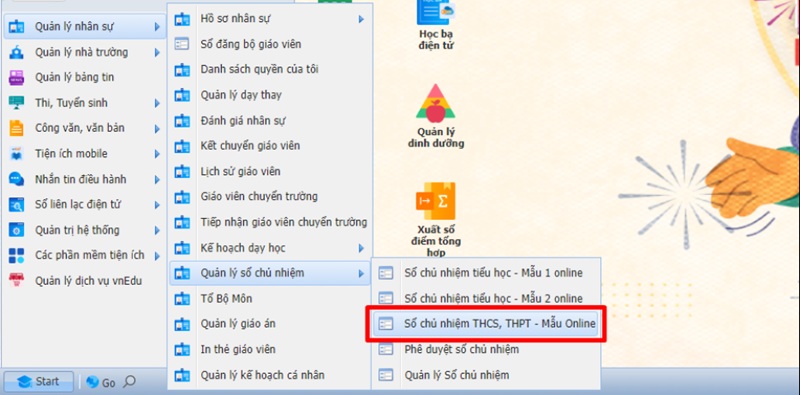Screen dimensions: 800x395
Task: Click the Danh sách quyền của tôi label
Action: point(259,69)
